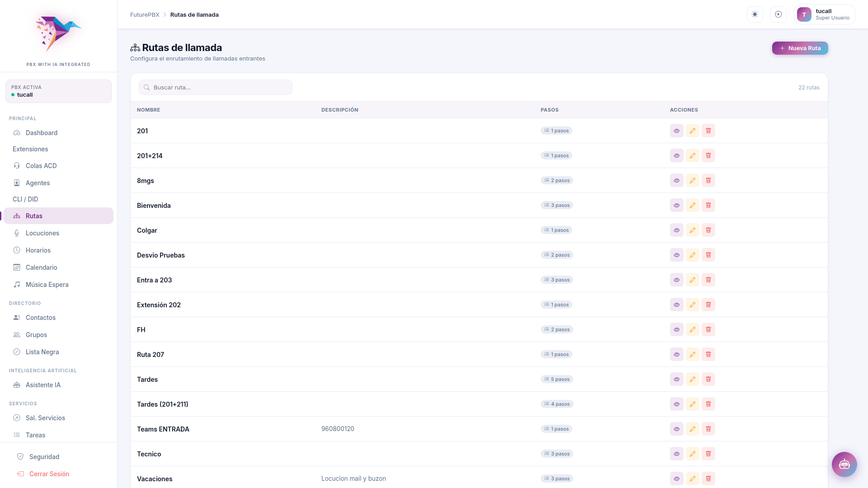Edit the FH route
Screen dimensions: 868x488
692,329
